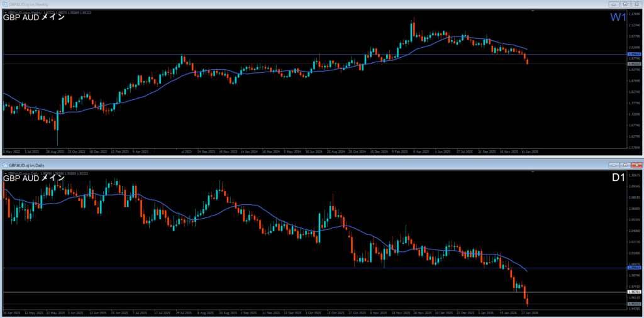
Task: Click the Weekly chart window's title bar icon
Action: point(4,4)
